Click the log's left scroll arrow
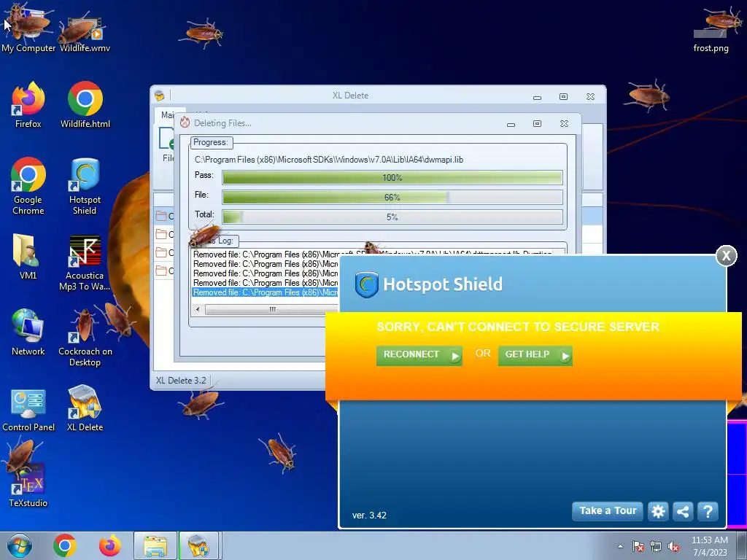 click(198, 309)
